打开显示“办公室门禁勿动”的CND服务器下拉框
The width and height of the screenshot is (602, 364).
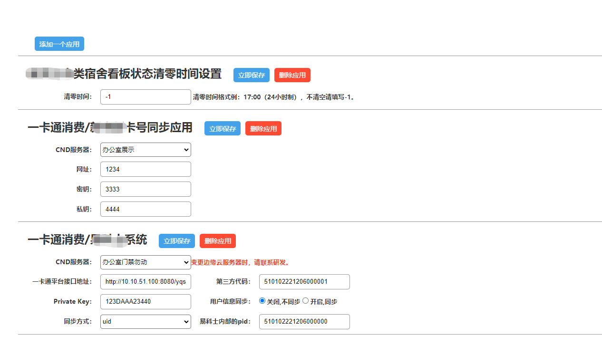(x=146, y=262)
